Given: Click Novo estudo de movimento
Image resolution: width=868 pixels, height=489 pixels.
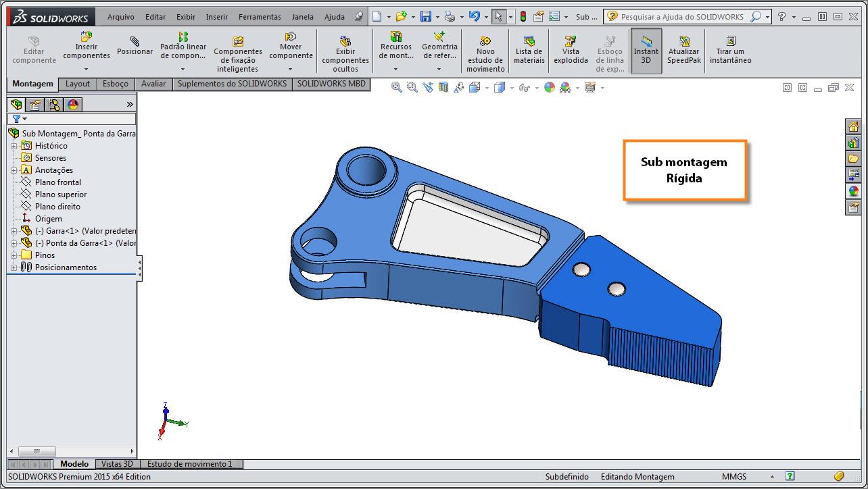Looking at the screenshot, I should coord(485,47).
